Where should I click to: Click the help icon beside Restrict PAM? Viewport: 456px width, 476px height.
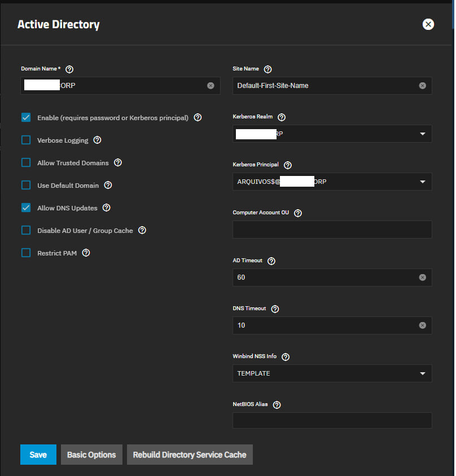click(x=86, y=253)
